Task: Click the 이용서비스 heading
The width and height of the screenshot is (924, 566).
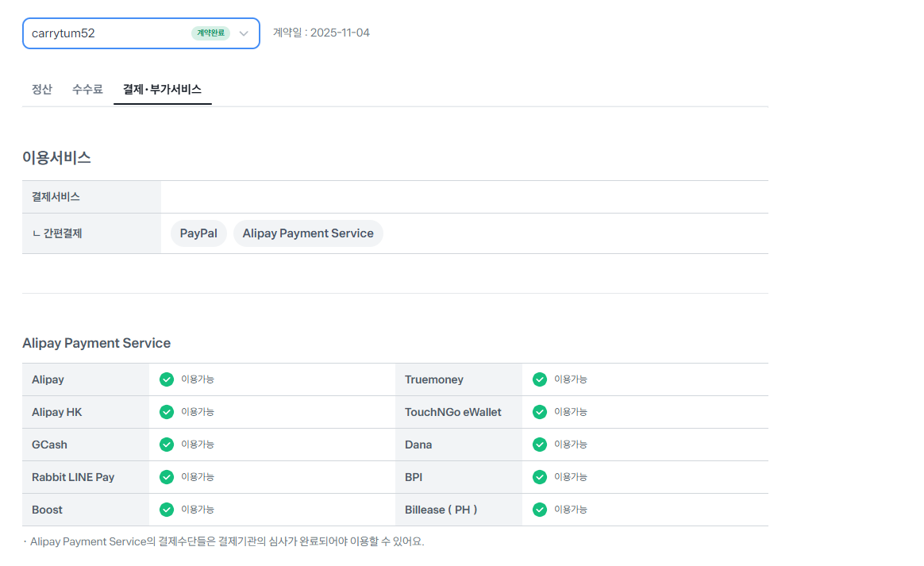Action: tap(56, 157)
